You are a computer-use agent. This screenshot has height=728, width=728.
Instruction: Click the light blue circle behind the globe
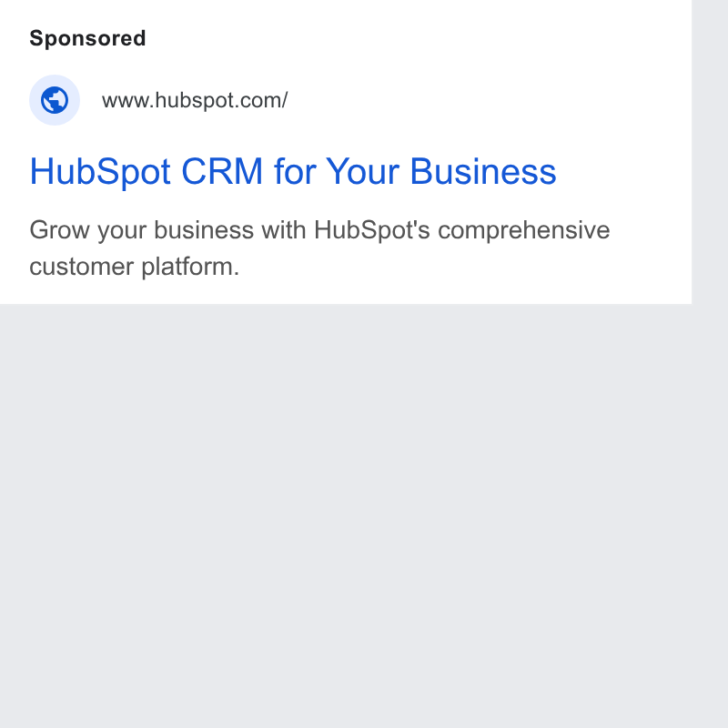pos(55,100)
